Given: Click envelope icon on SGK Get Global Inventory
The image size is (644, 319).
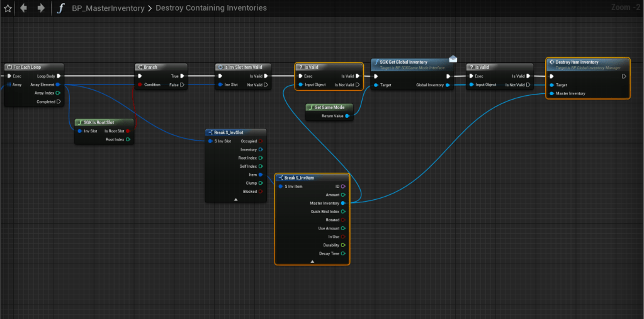Looking at the screenshot, I should point(453,59).
